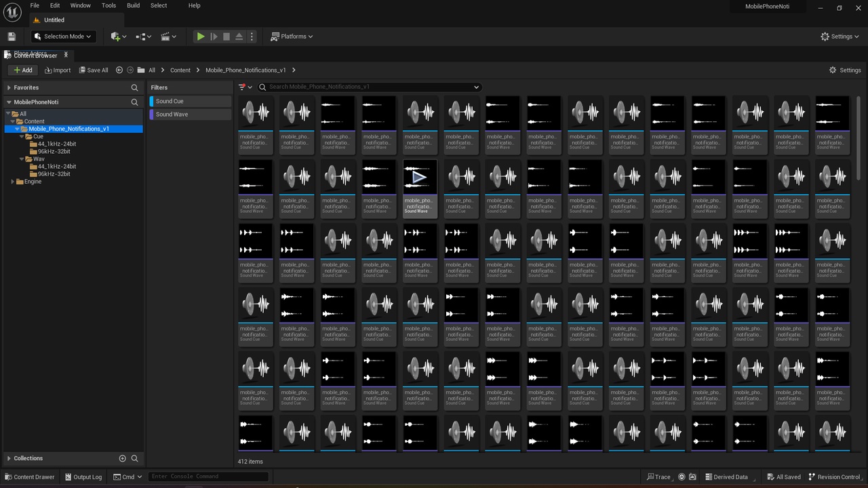The width and height of the screenshot is (868, 488).
Task: Add a new collection with plus icon
Action: 122,458
